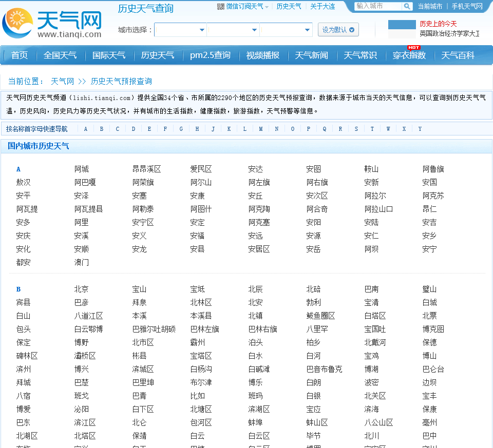Jump to letter B in quick navigation

102,129
